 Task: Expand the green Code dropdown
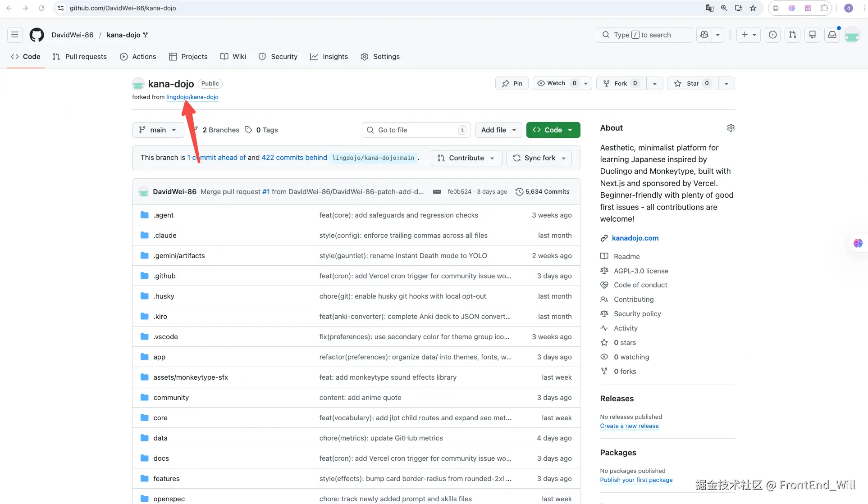point(553,130)
